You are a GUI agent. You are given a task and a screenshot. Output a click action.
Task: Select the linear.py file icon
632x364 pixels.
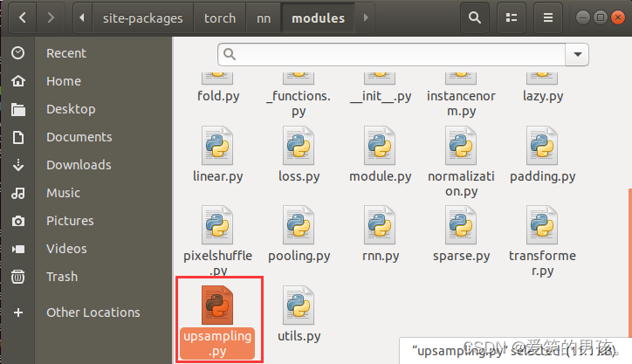pos(217,146)
